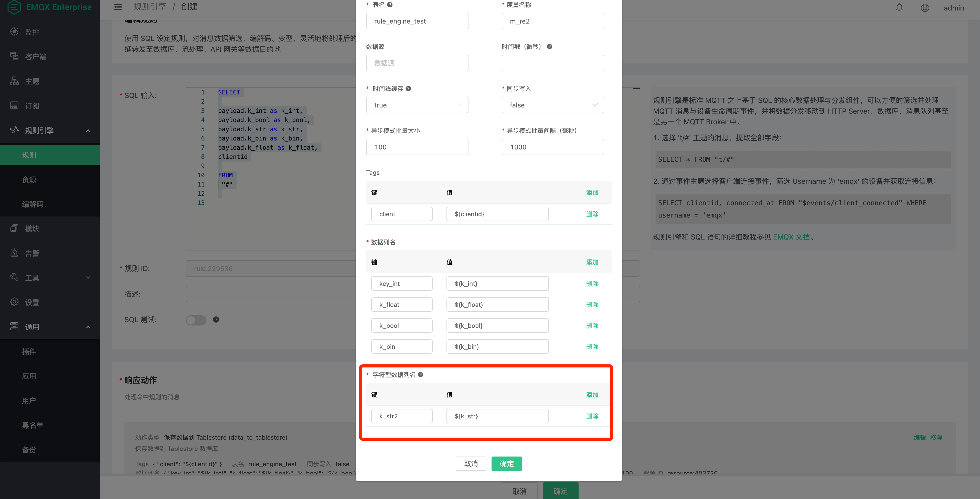Click the 数据源 input field
This screenshot has height=499, width=980.
pyautogui.click(x=417, y=63)
